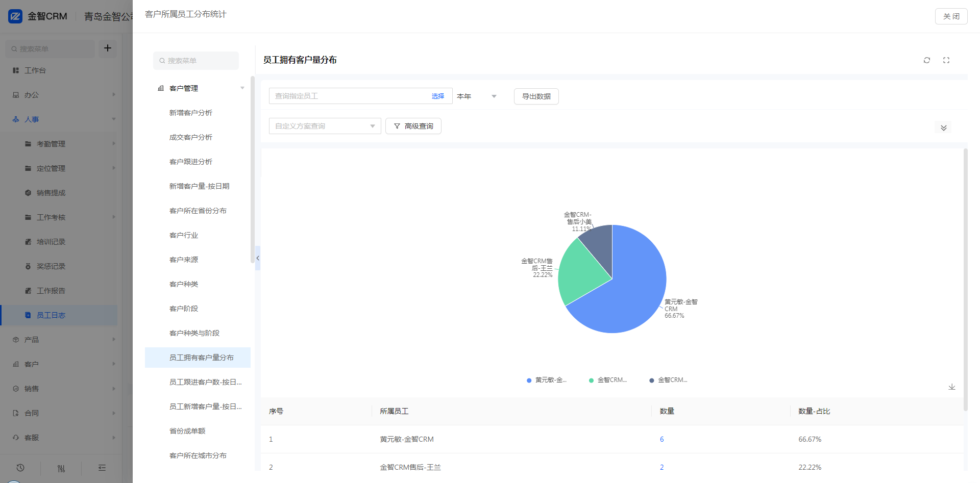Expand the 客服 sidebar menu
980x483 pixels.
(x=61, y=438)
